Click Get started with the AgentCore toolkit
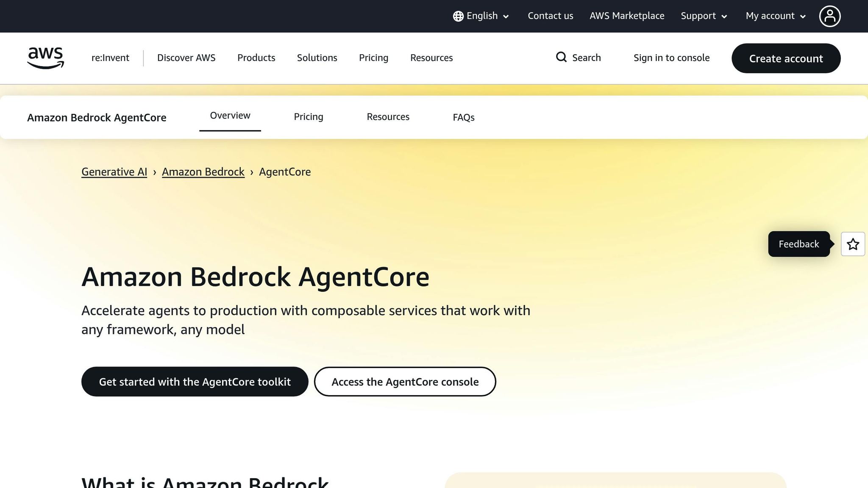868x488 pixels. (195, 381)
